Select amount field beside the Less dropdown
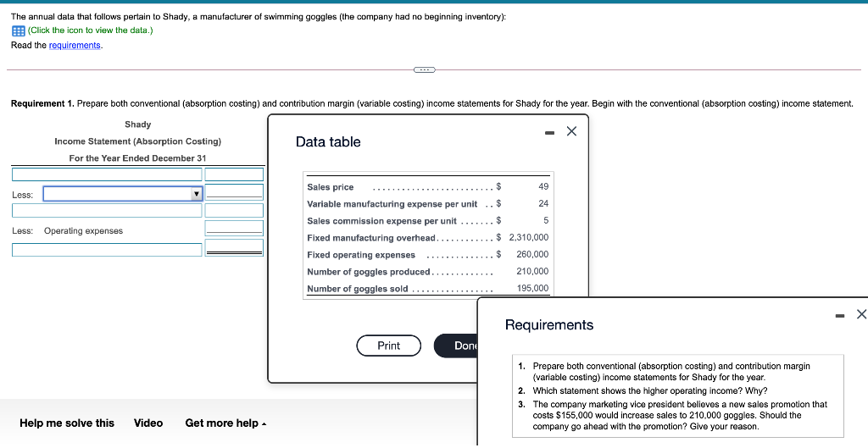The height and width of the screenshot is (448, 868). (234, 192)
